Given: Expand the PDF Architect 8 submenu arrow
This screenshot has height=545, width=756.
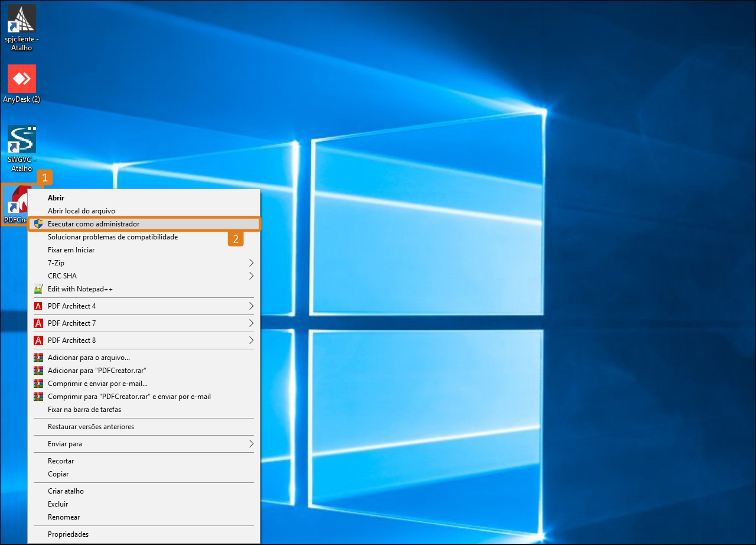Looking at the screenshot, I should (251, 340).
